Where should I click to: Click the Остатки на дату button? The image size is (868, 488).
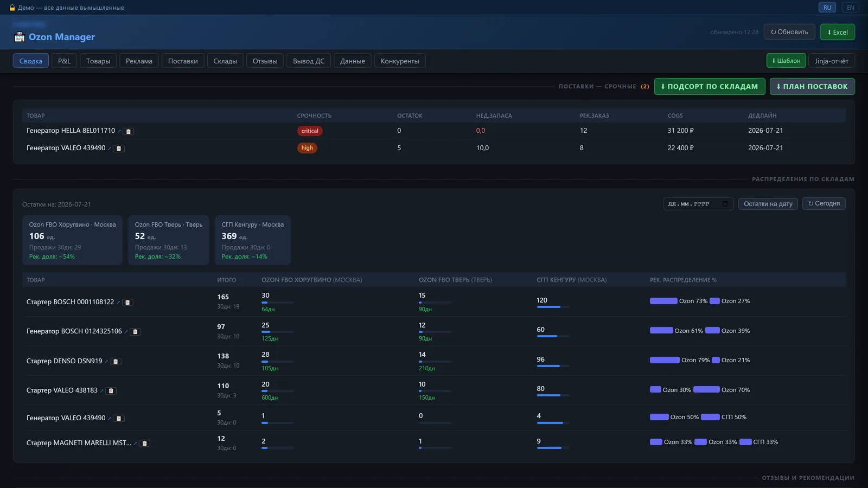pyautogui.click(x=768, y=204)
